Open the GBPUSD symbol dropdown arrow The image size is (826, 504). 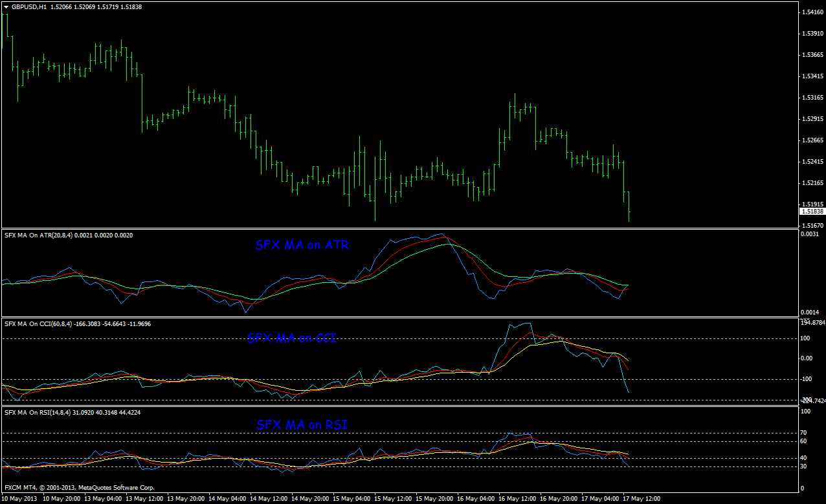[x=6, y=7]
